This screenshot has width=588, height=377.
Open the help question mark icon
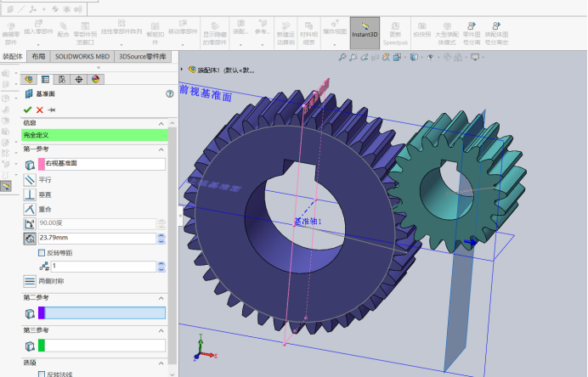(170, 93)
